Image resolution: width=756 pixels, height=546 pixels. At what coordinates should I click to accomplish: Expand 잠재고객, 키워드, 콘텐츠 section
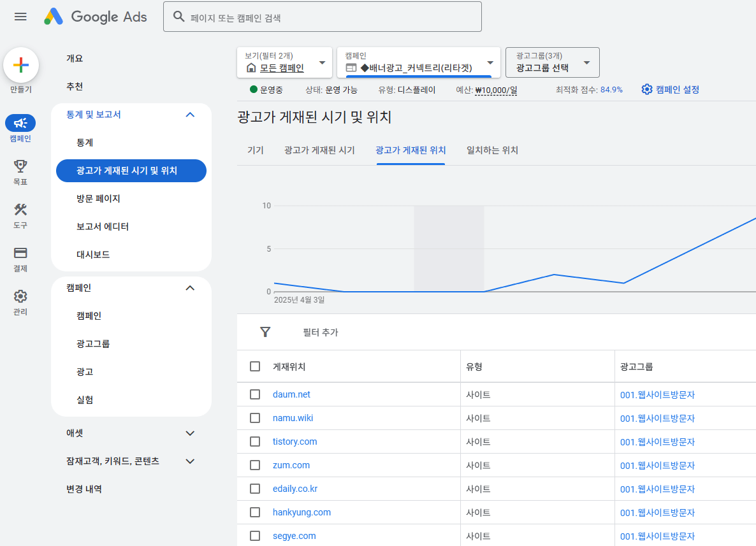[190, 461]
